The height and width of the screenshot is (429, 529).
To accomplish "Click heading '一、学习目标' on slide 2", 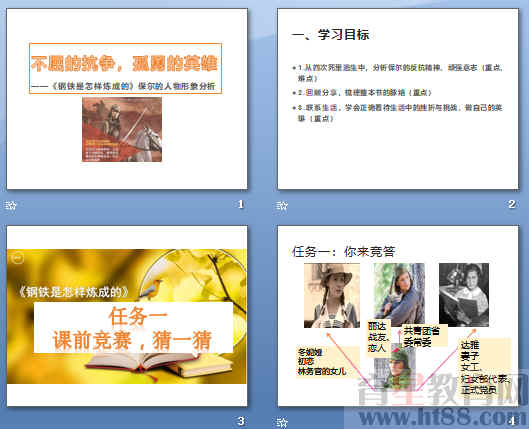I will (331, 35).
